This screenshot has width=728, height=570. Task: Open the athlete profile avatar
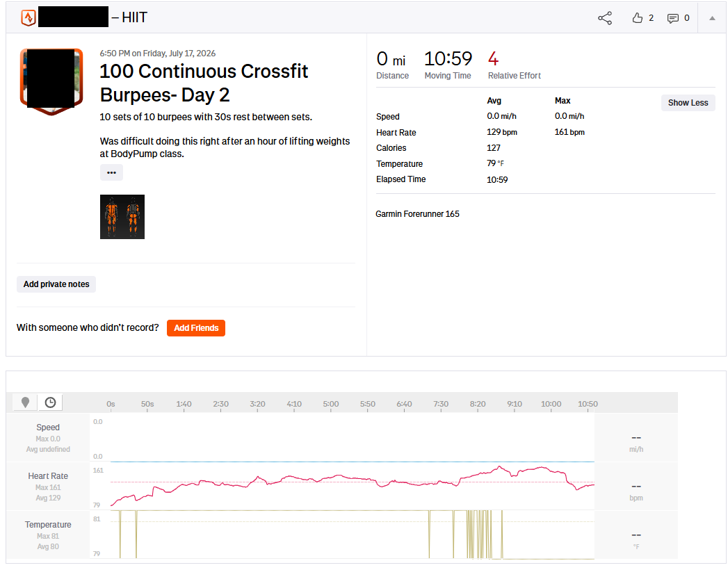pyautogui.click(x=51, y=81)
